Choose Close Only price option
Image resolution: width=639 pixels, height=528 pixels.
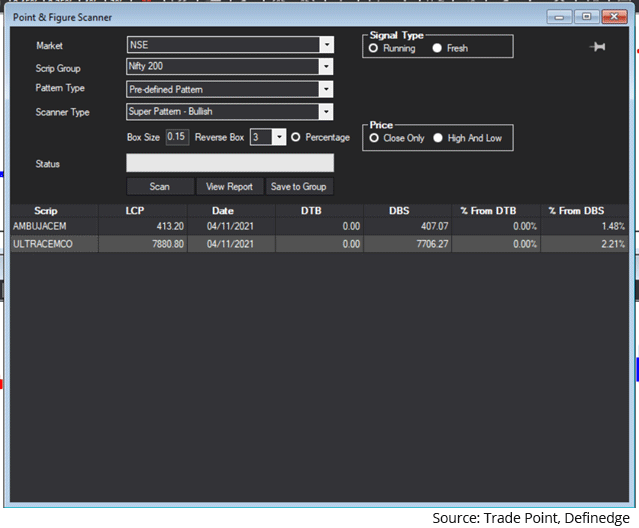(x=374, y=138)
